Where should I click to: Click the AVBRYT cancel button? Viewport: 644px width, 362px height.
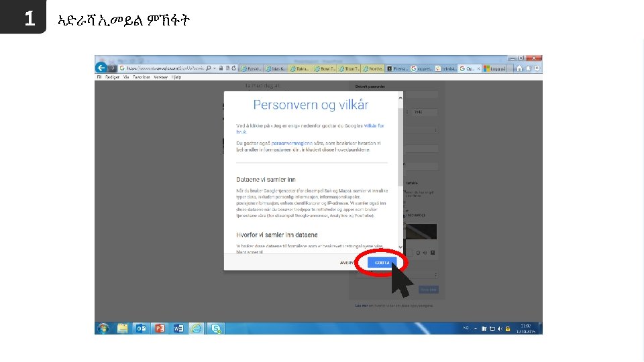pos(347,263)
